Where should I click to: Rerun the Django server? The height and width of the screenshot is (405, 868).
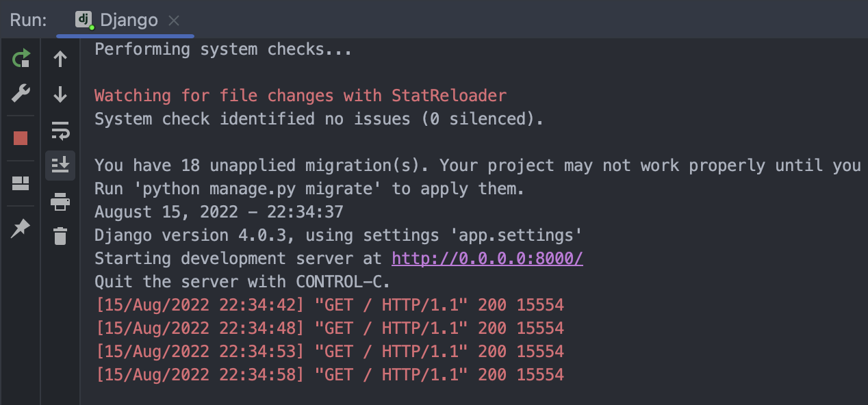click(21, 59)
